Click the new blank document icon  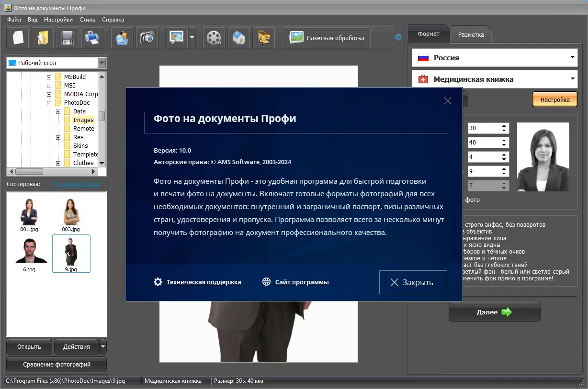point(18,38)
